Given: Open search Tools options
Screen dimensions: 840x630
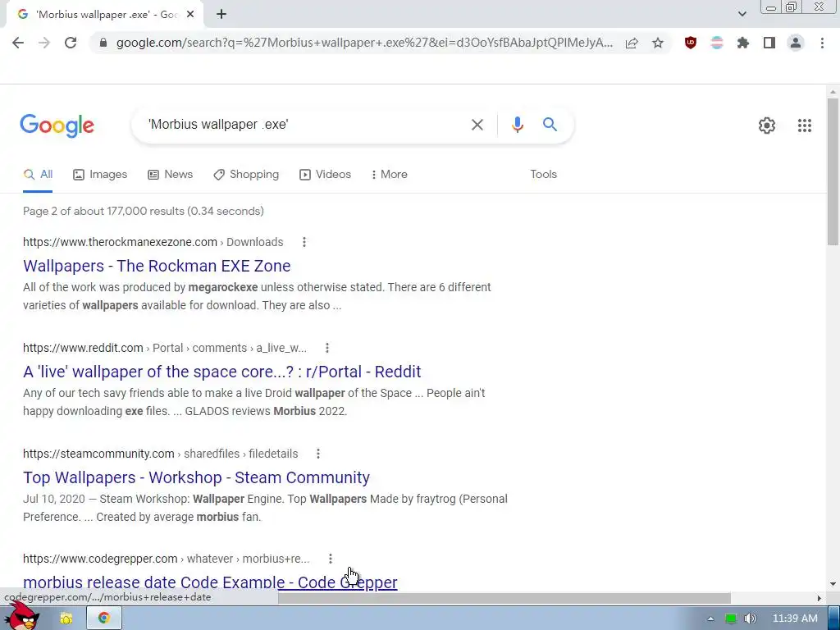Looking at the screenshot, I should click(543, 175).
